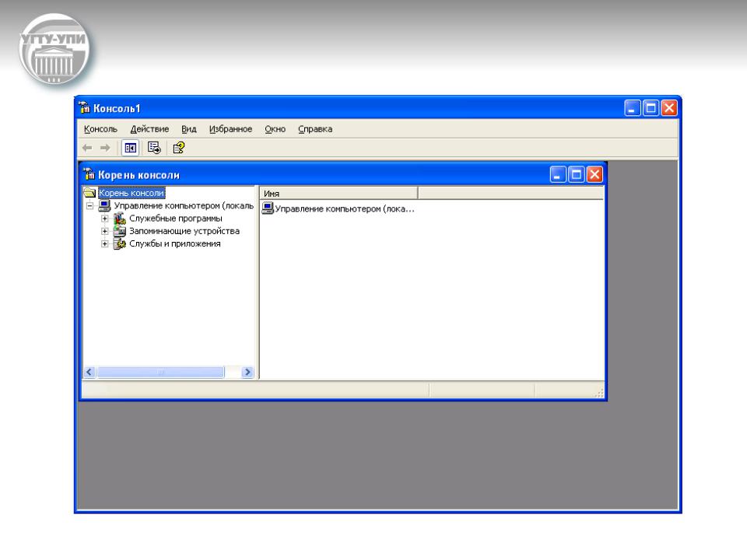
Task: Open the Консоль menu
Action: click(100, 129)
